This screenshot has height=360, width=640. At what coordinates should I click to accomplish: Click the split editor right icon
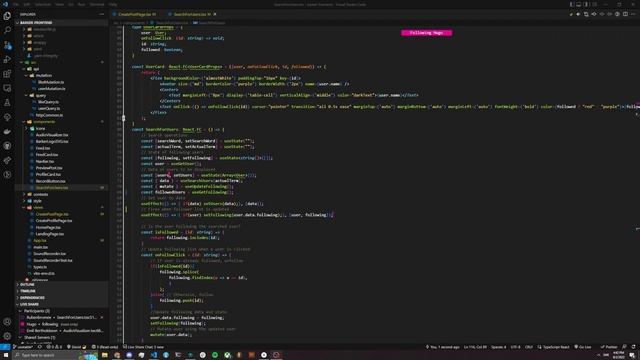coord(625,14)
